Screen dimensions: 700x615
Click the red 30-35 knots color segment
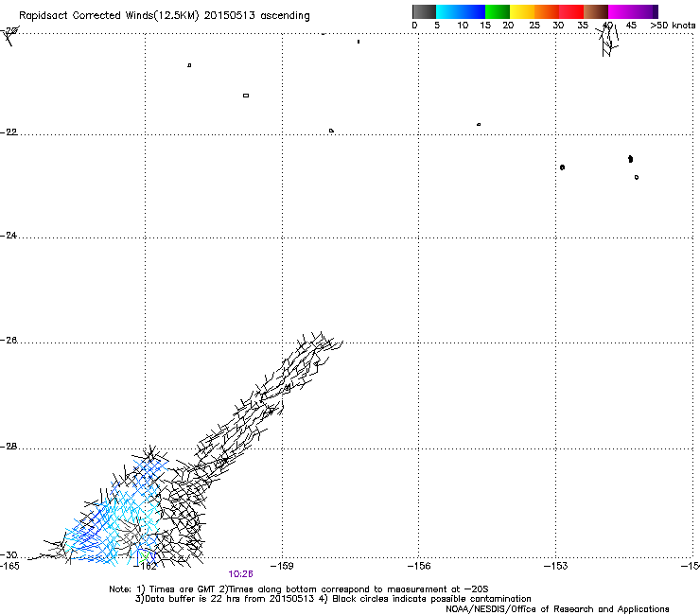coord(571,11)
